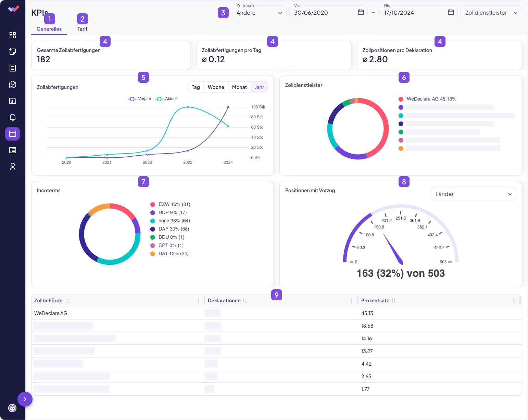528x420 pixels.
Task: Open the folder with chart icon
Action: [x=13, y=101]
